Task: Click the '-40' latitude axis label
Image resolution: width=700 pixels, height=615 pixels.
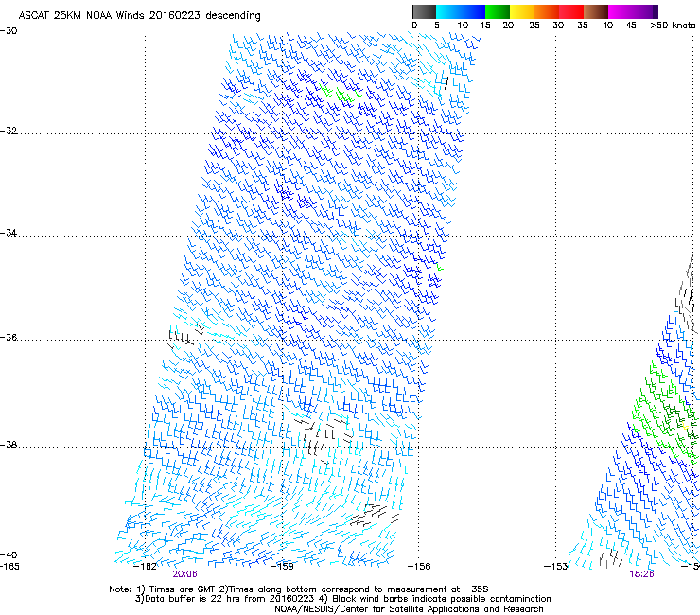Action: (x=9, y=554)
